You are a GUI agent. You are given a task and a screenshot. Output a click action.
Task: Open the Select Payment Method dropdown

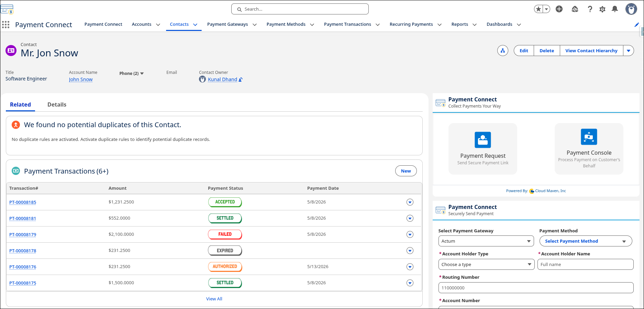(586, 241)
